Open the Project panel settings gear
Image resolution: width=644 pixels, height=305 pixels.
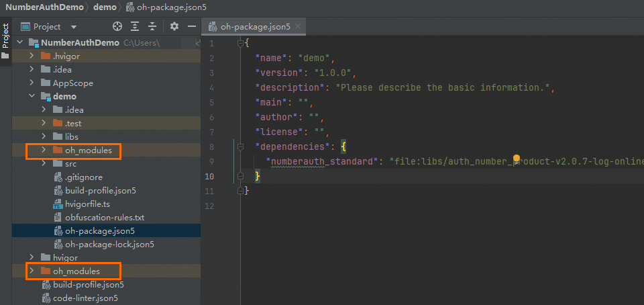click(x=174, y=27)
